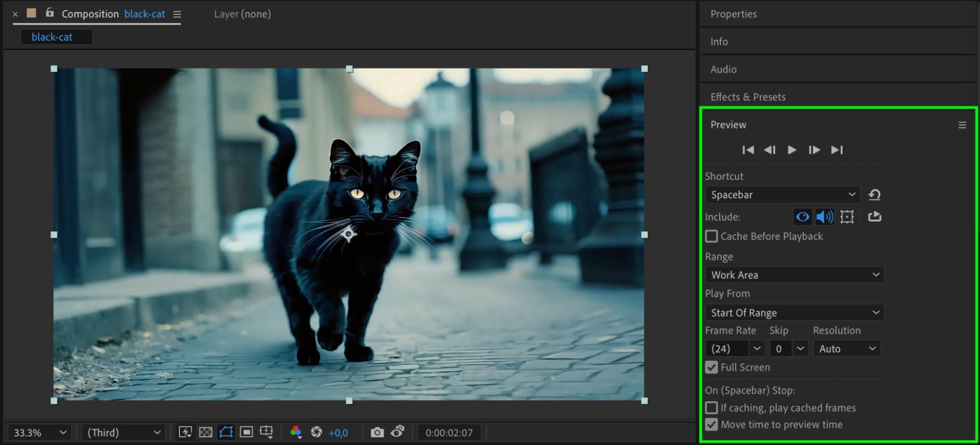Uncheck the Full Screen checkbox
This screenshot has width=980, height=445.
[711, 367]
